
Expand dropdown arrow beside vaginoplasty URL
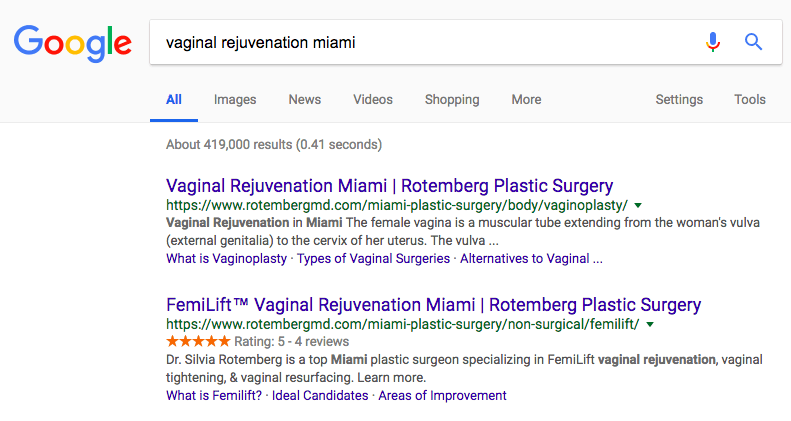638,205
